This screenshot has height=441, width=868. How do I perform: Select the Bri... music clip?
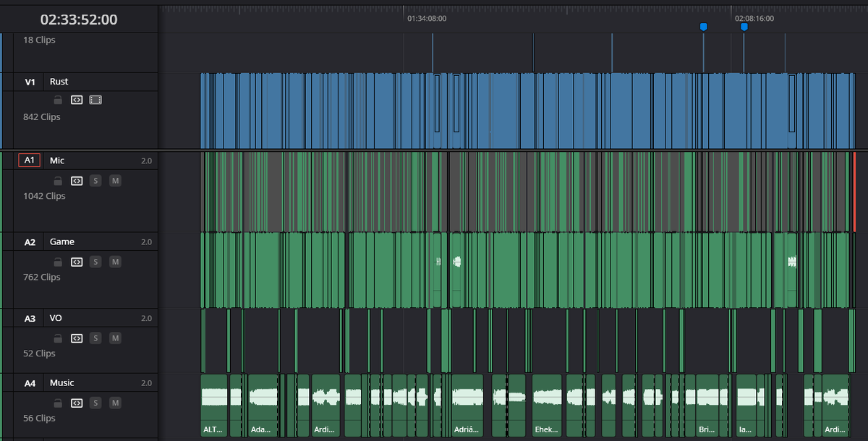(706, 406)
